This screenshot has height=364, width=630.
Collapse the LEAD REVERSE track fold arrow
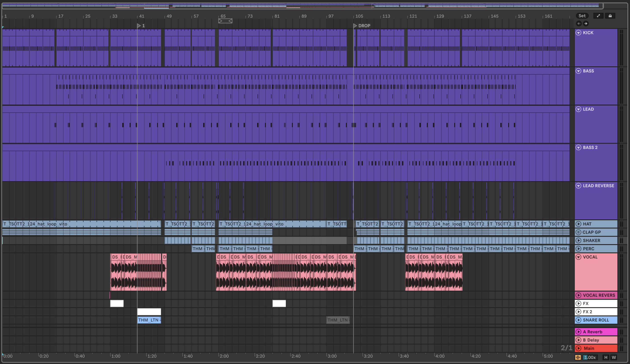click(579, 186)
